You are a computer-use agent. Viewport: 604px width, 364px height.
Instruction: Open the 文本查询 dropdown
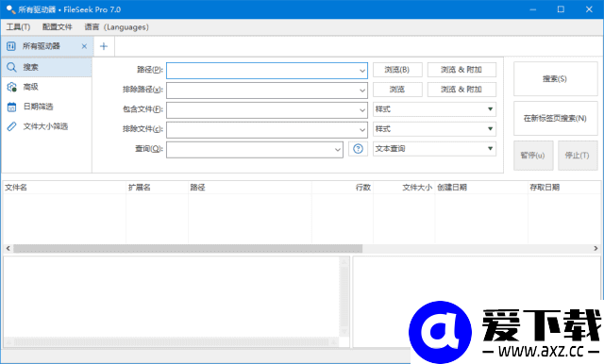[434, 149]
